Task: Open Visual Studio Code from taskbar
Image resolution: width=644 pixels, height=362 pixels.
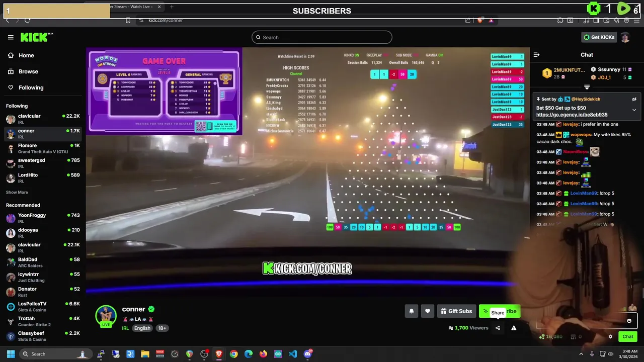Action: (293, 354)
